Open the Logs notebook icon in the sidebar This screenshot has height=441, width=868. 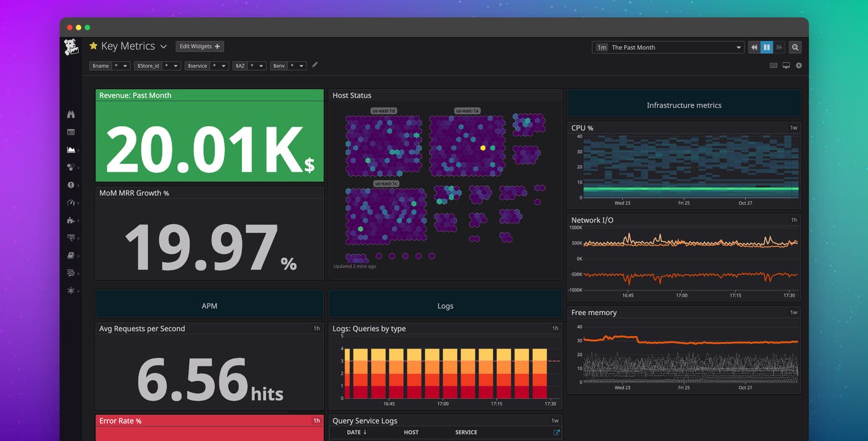71,255
